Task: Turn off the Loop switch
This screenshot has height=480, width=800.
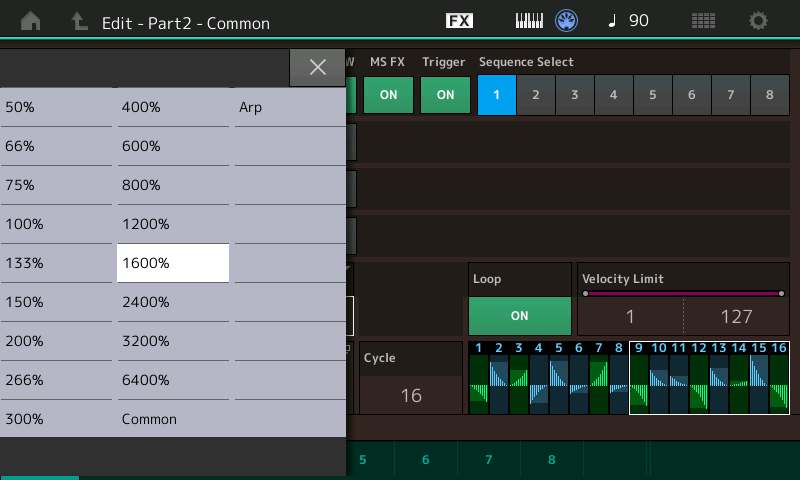Action: pyautogui.click(x=519, y=315)
